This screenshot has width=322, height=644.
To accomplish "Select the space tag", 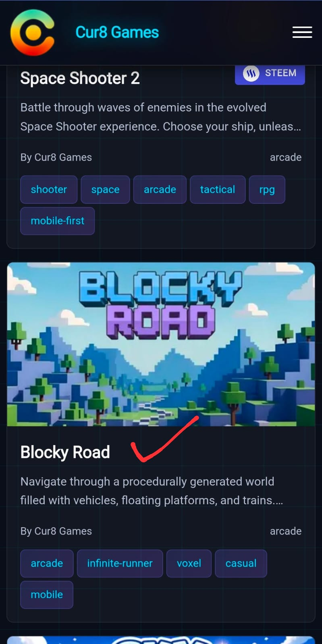I will [x=105, y=189].
